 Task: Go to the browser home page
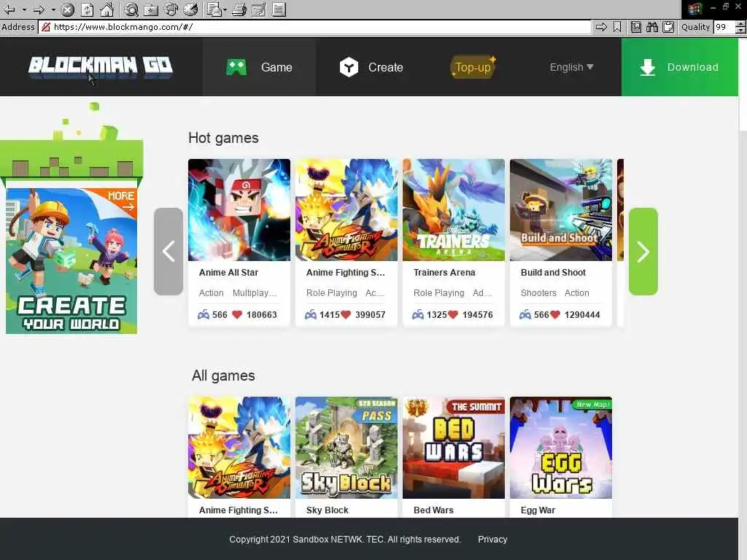pyautogui.click(x=107, y=9)
